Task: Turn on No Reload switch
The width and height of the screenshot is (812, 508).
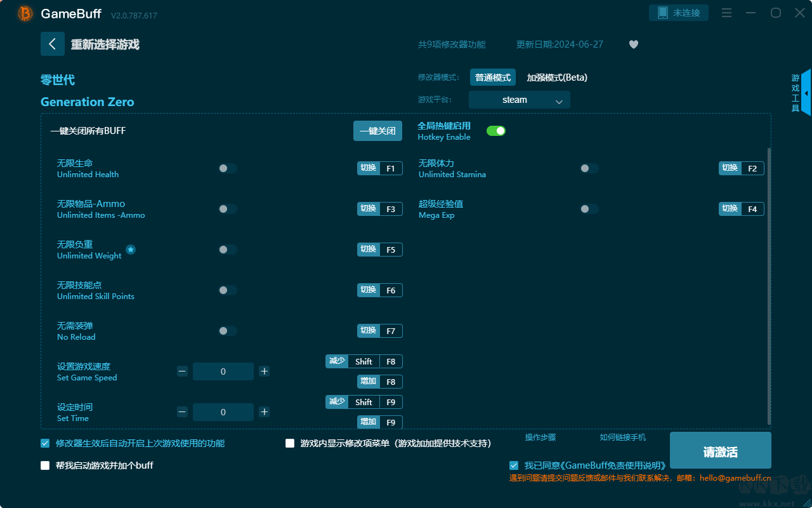Action: (x=228, y=331)
